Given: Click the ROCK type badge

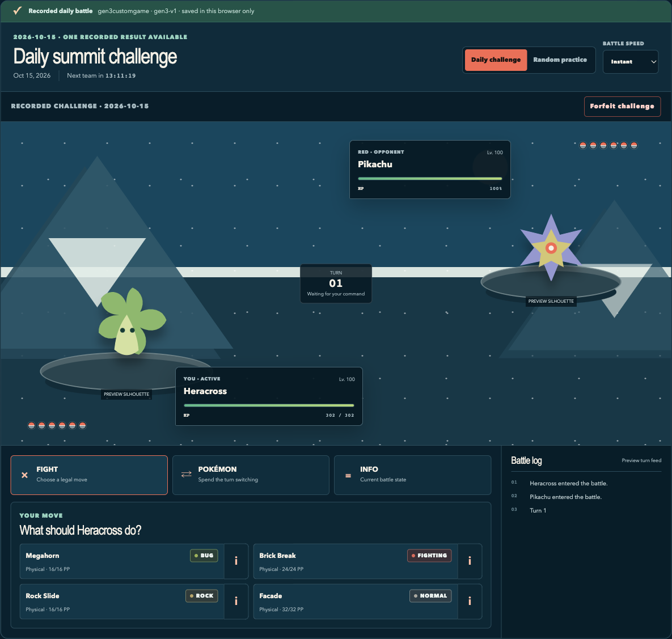Looking at the screenshot, I should pos(201,596).
